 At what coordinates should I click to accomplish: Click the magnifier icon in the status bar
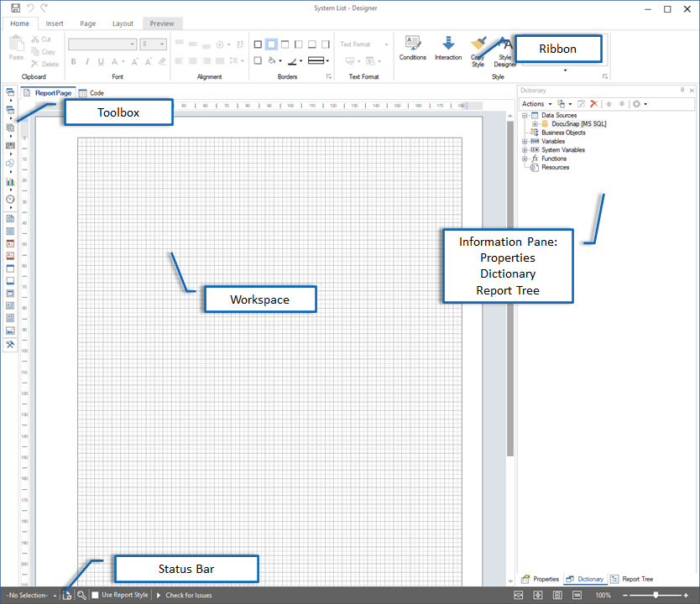[x=81, y=595]
